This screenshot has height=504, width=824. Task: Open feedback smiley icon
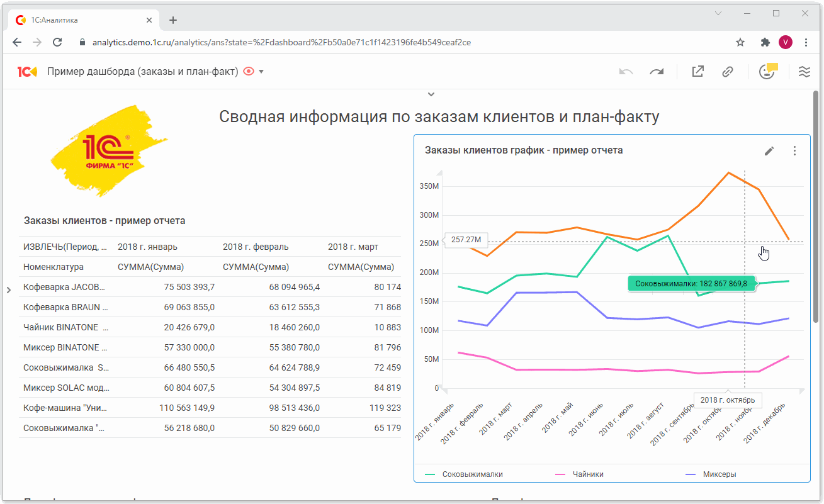click(767, 72)
